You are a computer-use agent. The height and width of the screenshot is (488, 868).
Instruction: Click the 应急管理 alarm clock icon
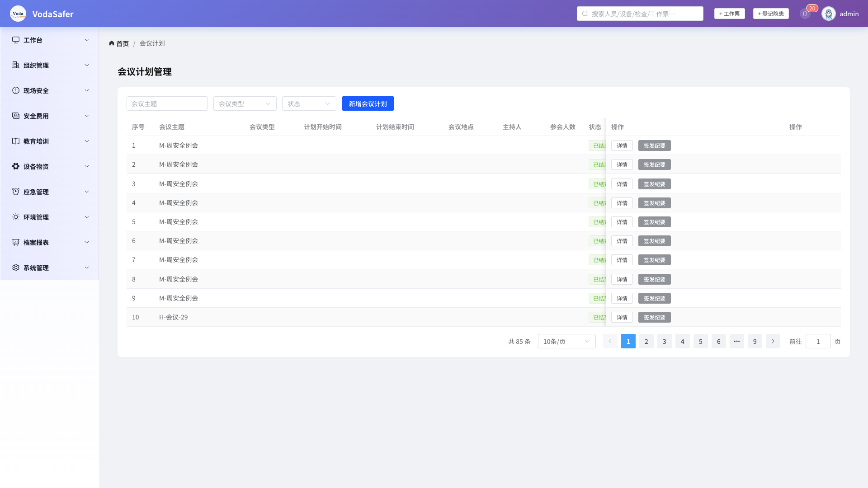click(x=16, y=192)
